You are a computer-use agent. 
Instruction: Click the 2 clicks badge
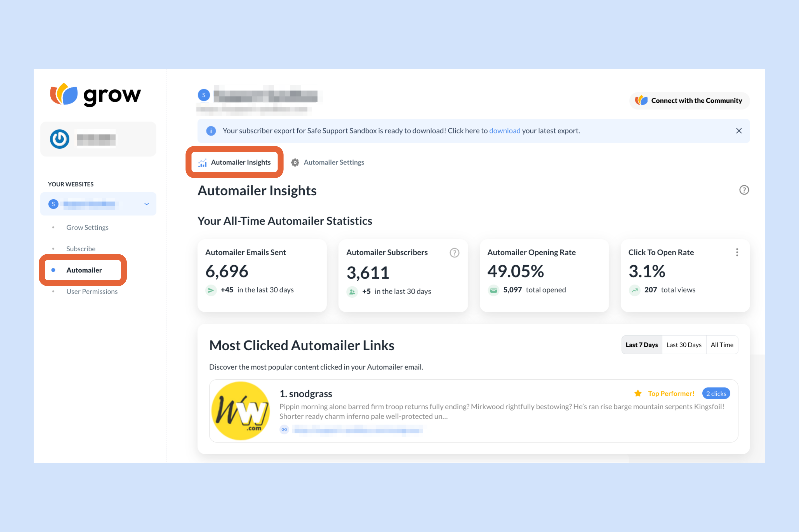click(x=716, y=394)
